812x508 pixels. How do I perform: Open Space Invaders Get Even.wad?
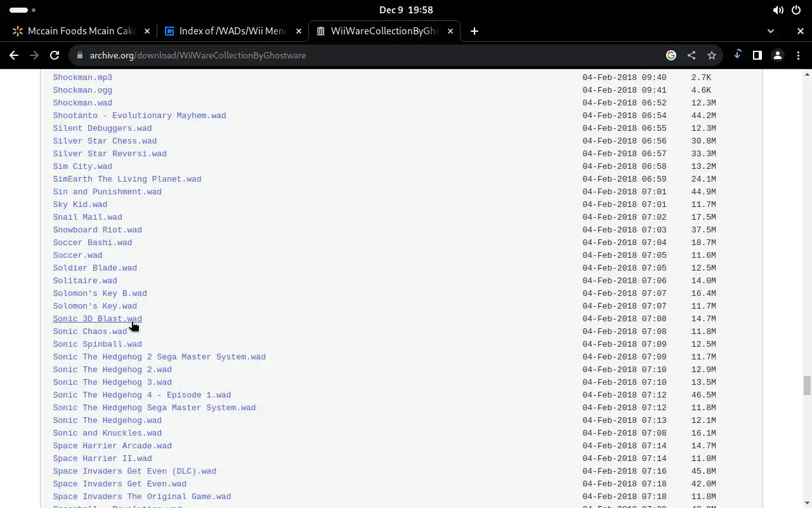(120, 484)
